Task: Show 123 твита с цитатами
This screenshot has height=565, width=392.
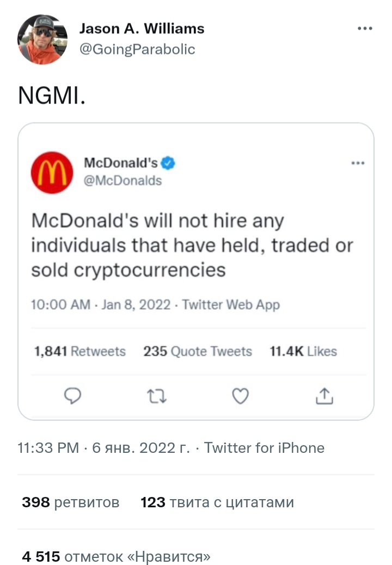Action: tap(217, 502)
